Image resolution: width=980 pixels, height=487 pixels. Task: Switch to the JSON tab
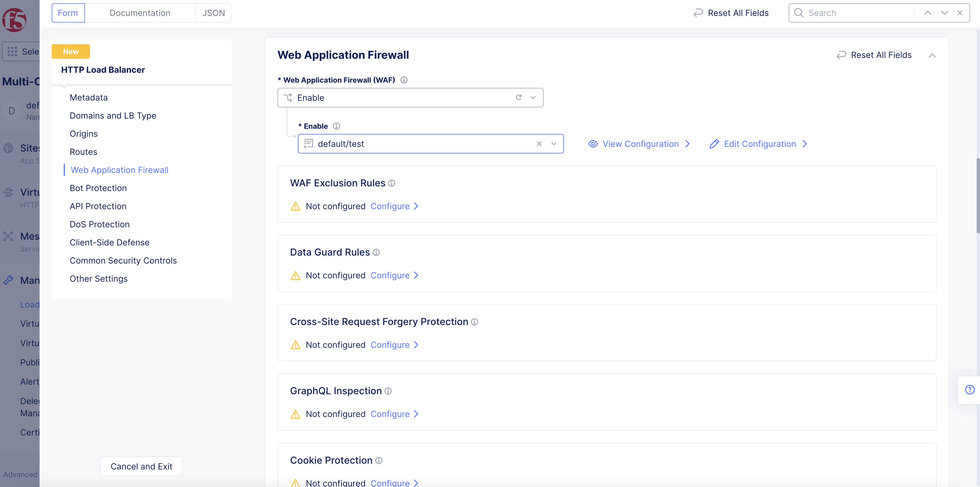point(214,13)
